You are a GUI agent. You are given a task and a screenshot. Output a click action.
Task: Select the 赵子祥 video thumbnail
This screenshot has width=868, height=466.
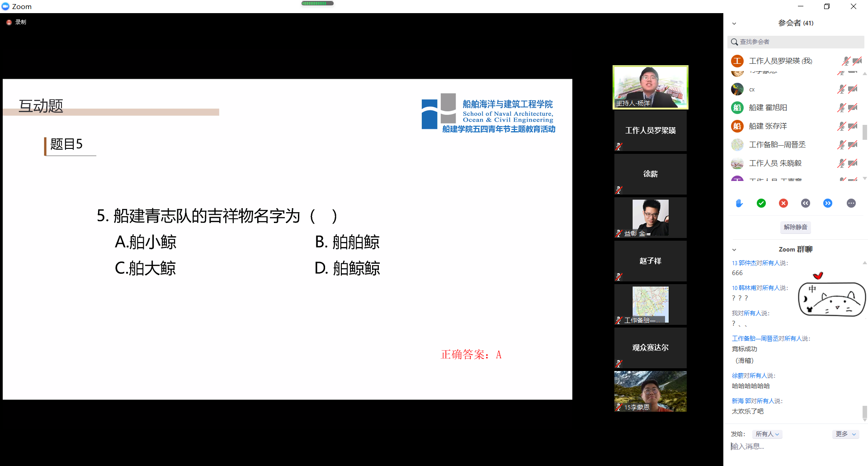coord(650,261)
